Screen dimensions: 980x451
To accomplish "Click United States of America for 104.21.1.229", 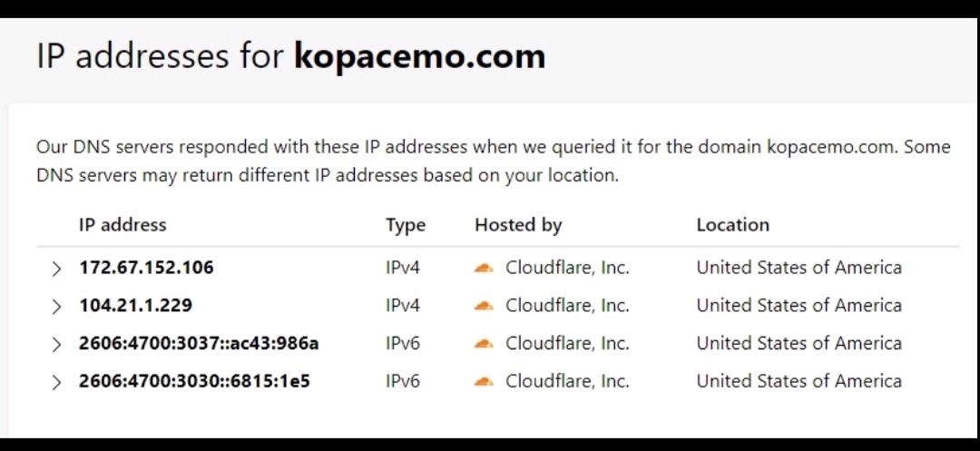I will [x=799, y=306].
